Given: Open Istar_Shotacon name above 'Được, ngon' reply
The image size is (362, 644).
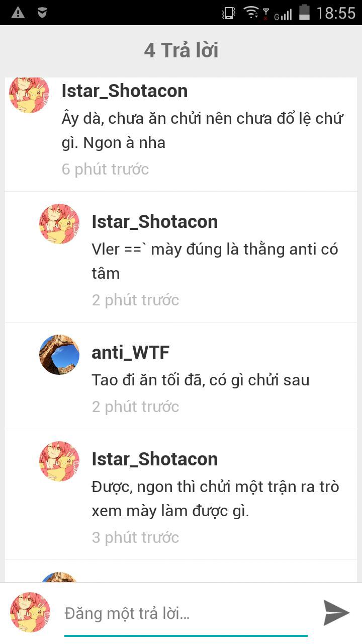Looking at the screenshot, I should pyautogui.click(x=155, y=459).
